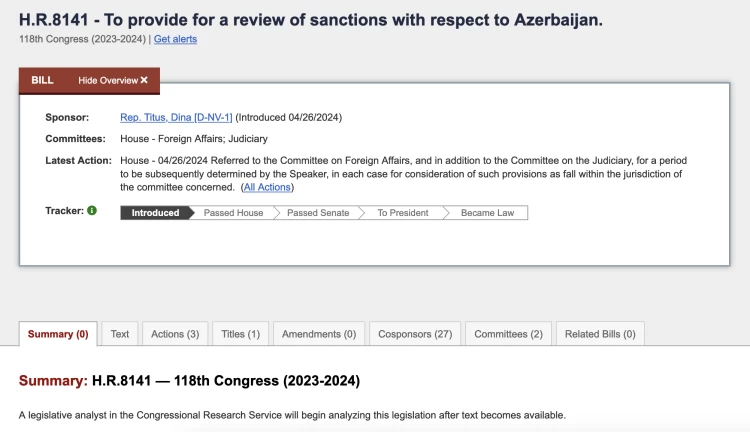Click the Became Law tracker step
Screen dimensions: 750x432
pos(485,213)
